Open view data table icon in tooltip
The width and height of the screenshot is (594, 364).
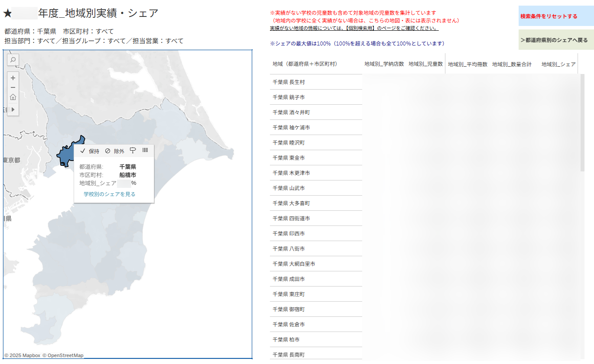tap(145, 150)
